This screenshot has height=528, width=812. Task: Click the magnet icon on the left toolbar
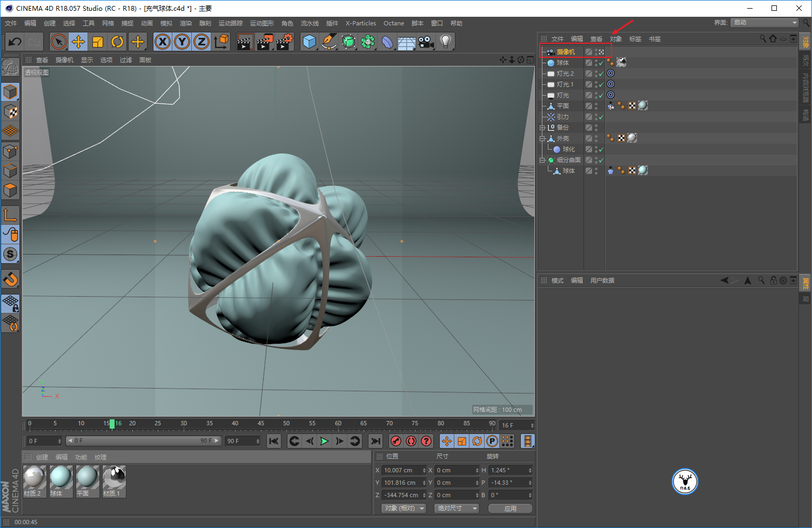[x=10, y=279]
